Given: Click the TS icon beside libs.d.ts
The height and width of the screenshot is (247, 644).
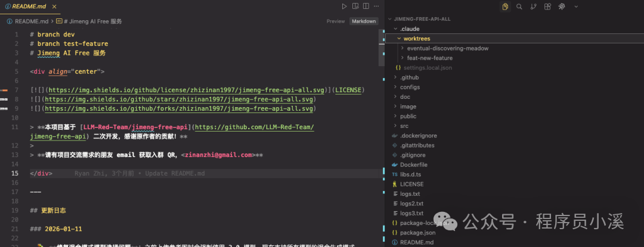Looking at the screenshot, I should [x=395, y=174].
